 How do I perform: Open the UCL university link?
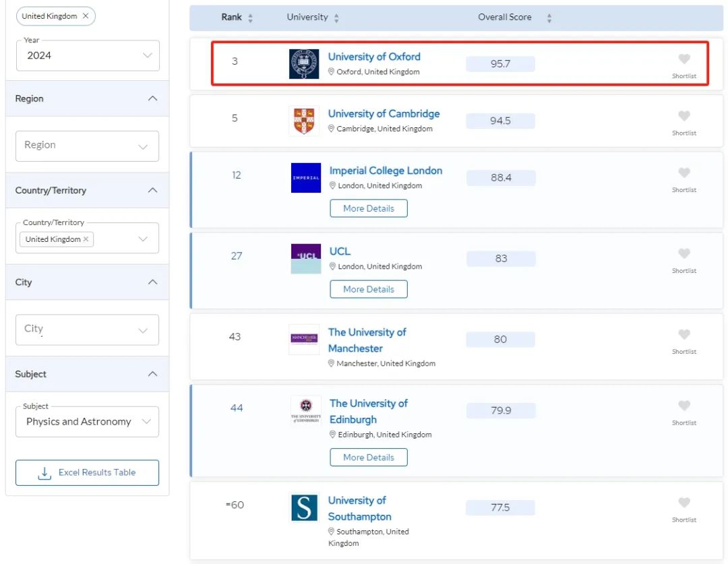click(x=340, y=251)
